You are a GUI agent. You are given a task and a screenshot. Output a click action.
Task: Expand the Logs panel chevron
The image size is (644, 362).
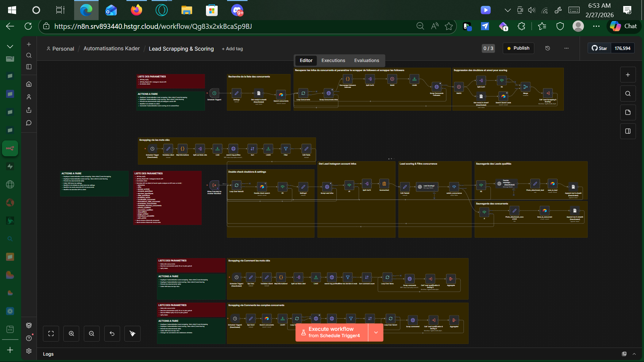[x=634, y=354]
